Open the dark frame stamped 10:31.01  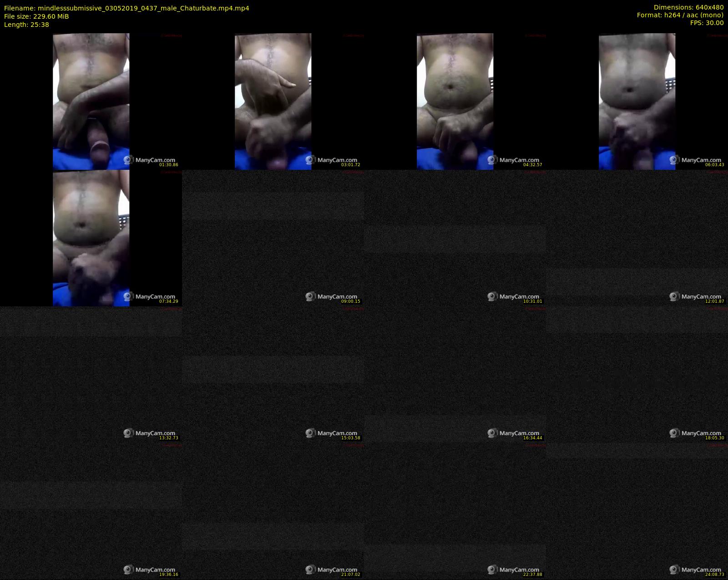point(455,238)
